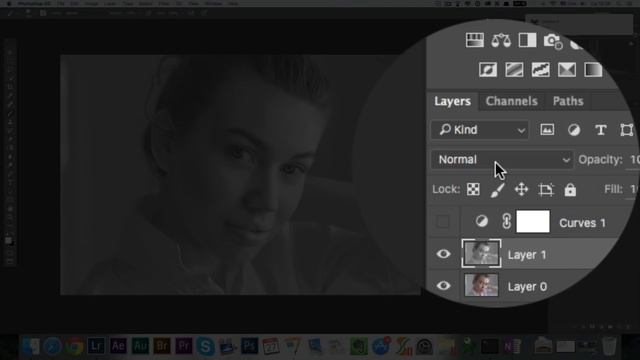The width and height of the screenshot is (640, 360).
Task: Click the Curves 1 mask link icon
Action: pyautogui.click(x=506, y=221)
